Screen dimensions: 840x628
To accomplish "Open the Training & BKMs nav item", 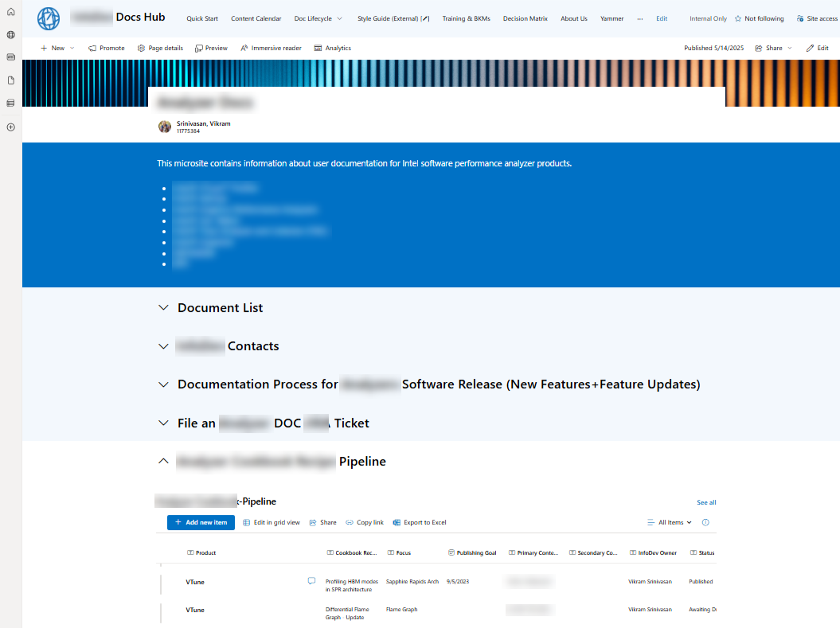I will (x=466, y=19).
